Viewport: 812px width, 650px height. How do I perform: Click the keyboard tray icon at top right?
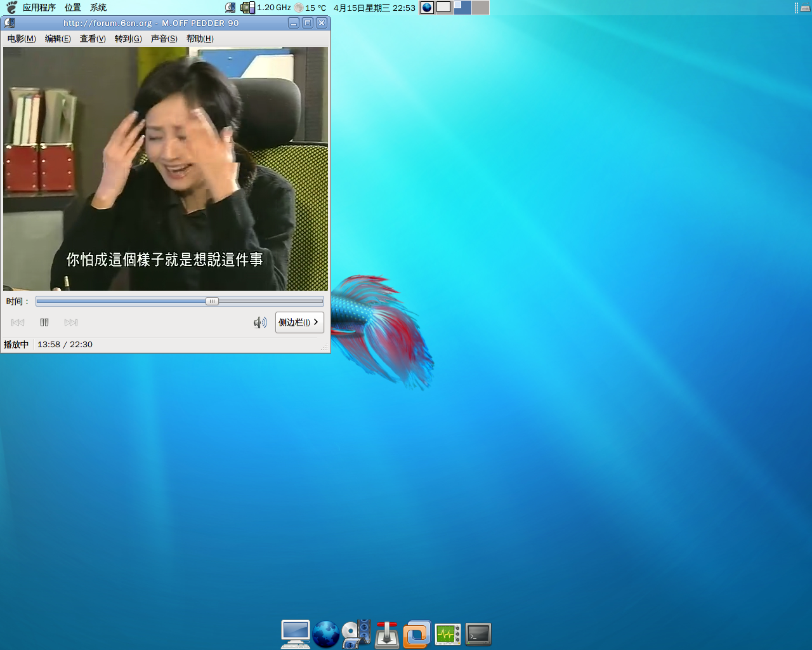805,8
